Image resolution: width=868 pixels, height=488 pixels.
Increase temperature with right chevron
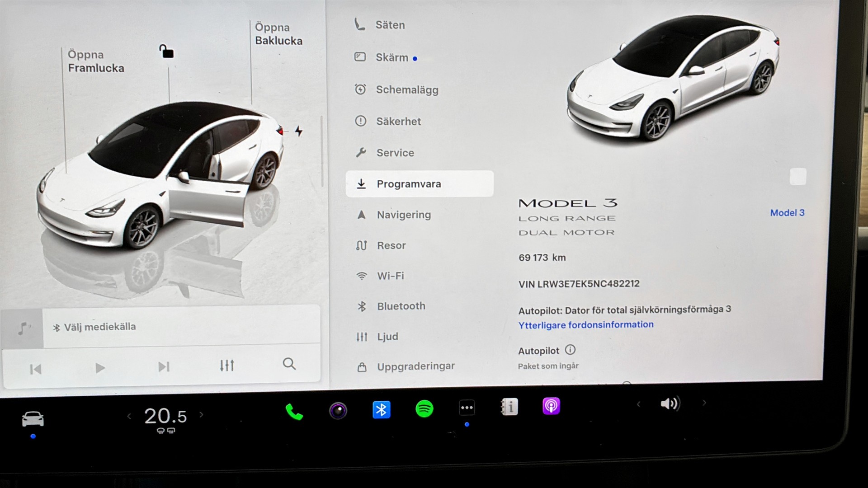tap(202, 414)
